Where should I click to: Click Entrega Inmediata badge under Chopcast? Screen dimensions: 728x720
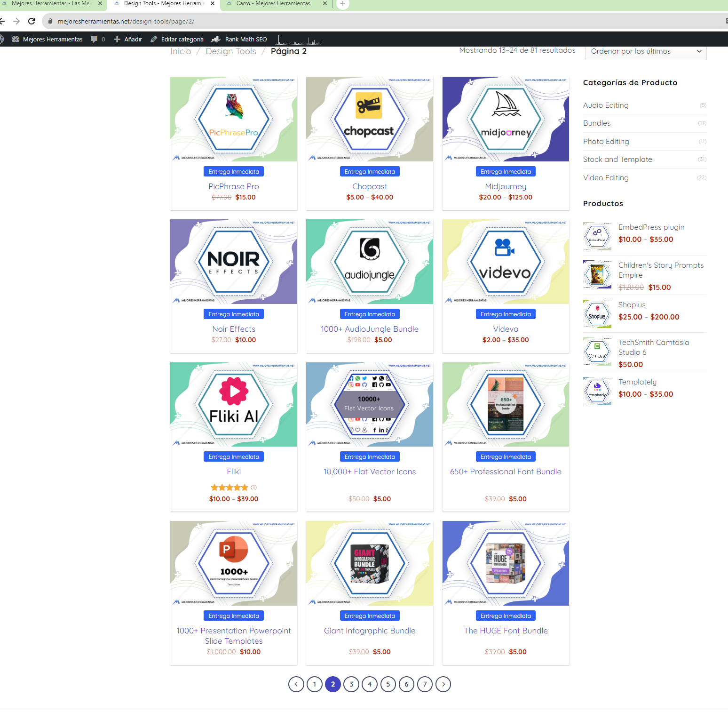(370, 172)
